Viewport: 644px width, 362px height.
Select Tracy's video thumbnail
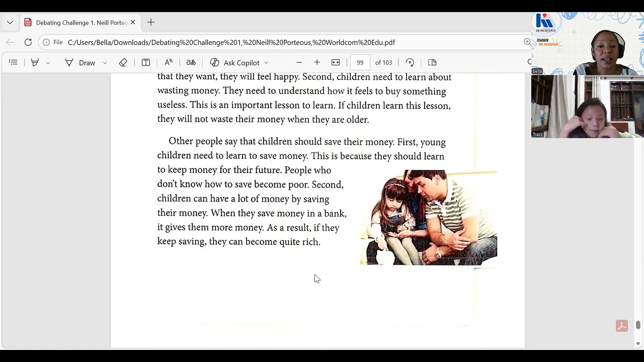(588, 107)
